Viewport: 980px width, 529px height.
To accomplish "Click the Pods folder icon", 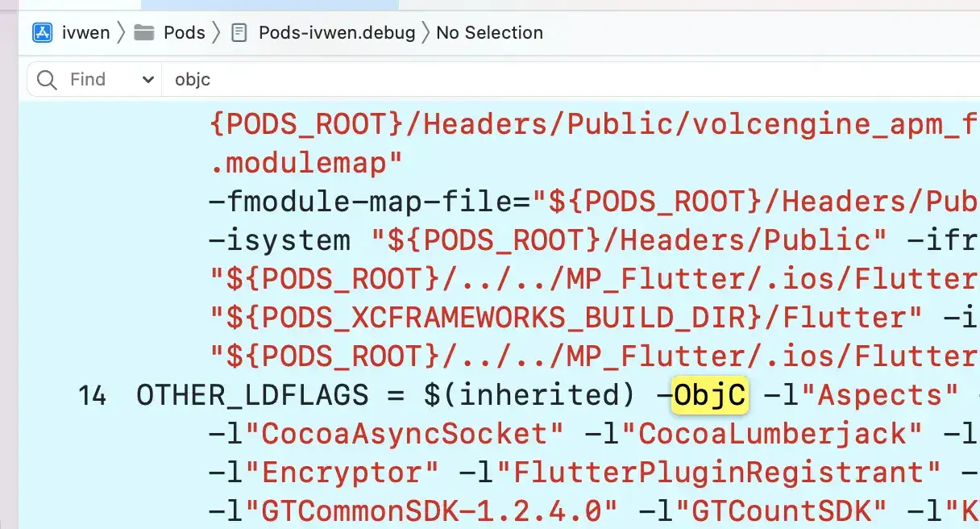I will [144, 33].
